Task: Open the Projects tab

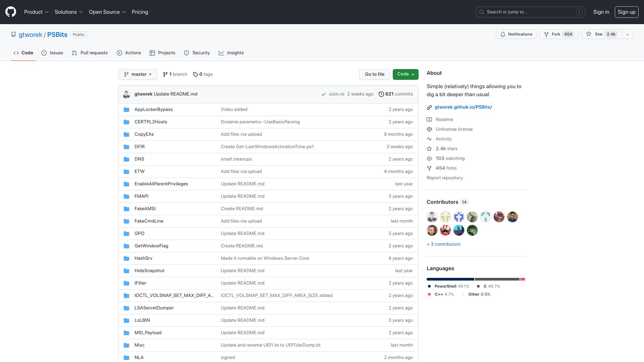Action: (162, 53)
